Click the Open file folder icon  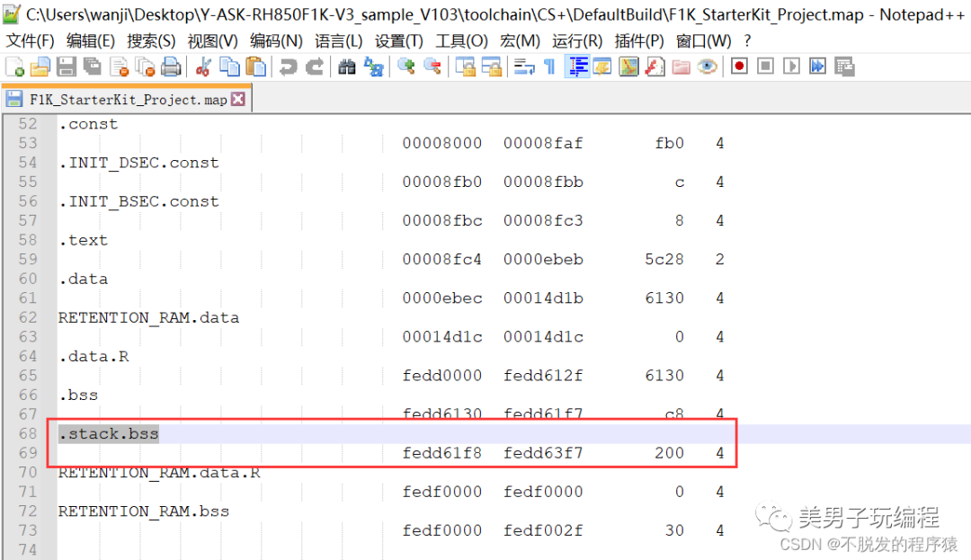40,67
